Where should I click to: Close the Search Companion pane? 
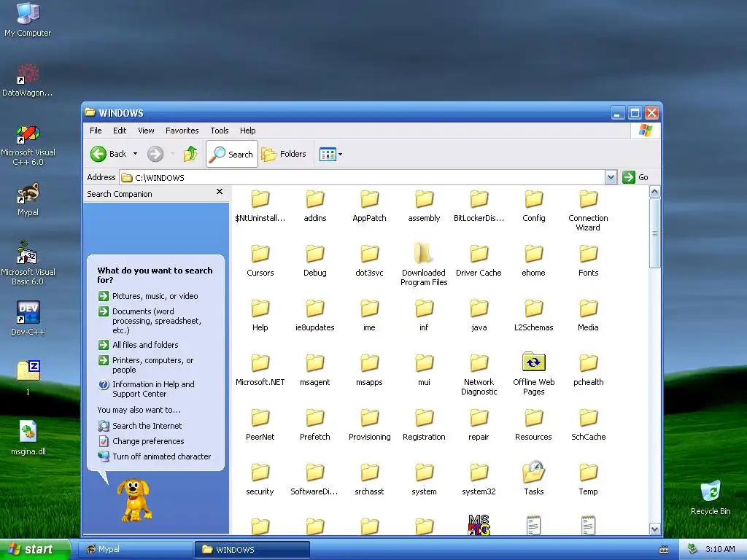pos(220,192)
